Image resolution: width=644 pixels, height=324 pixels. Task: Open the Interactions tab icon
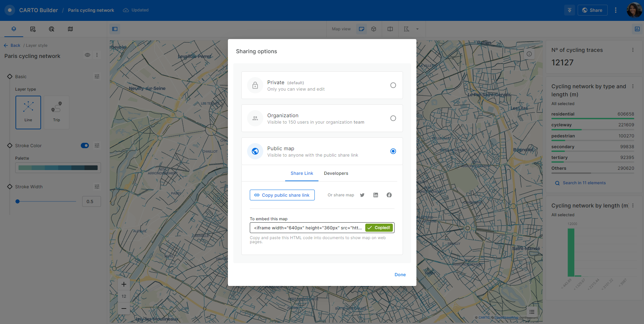pos(52,29)
